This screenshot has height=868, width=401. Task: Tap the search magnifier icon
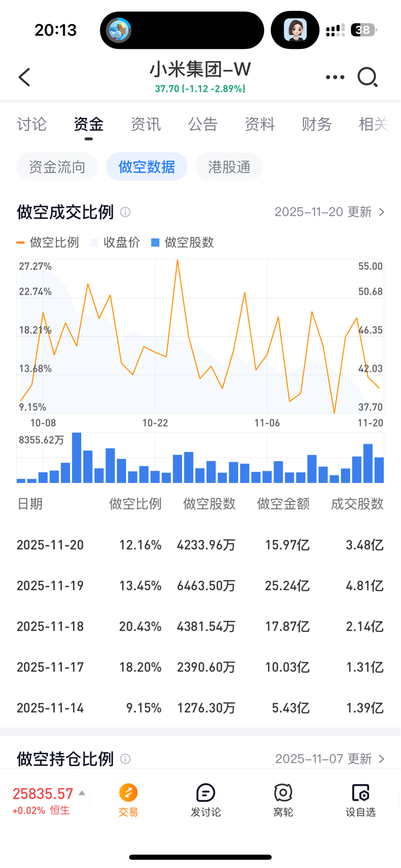click(x=368, y=77)
